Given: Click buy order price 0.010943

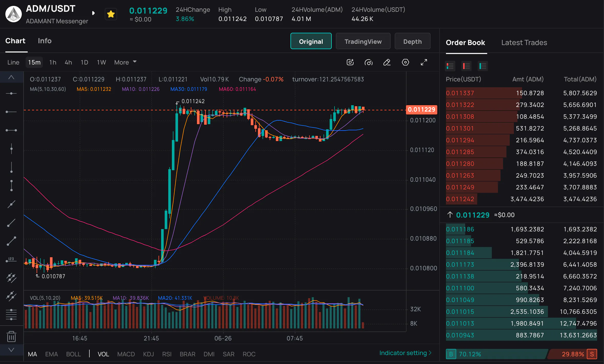Looking at the screenshot, I should point(460,335).
